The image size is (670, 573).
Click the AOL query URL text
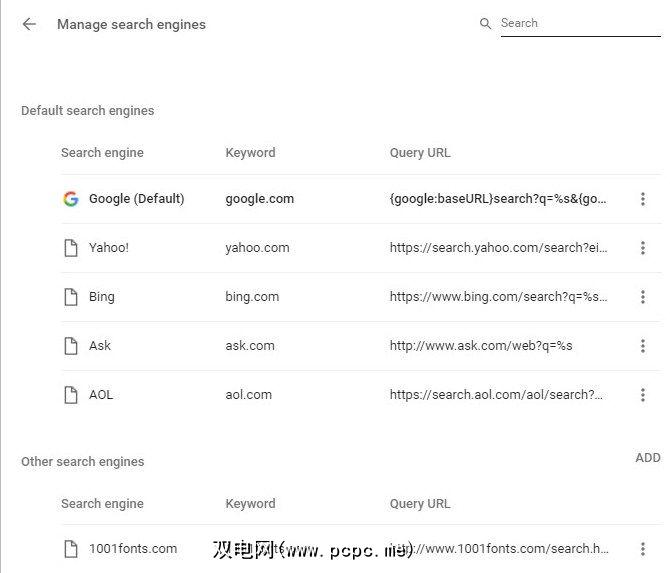[496, 395]
